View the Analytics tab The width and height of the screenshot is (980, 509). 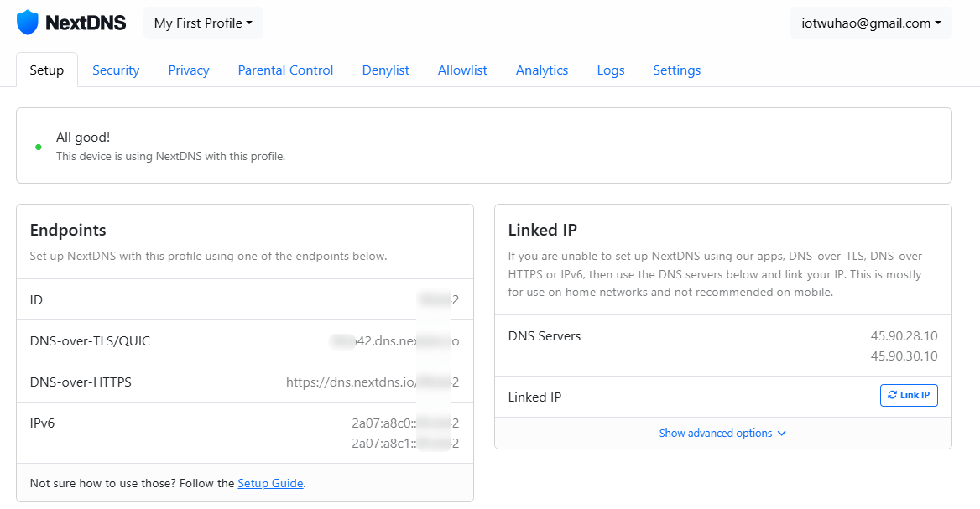click(x=542, y=70)
